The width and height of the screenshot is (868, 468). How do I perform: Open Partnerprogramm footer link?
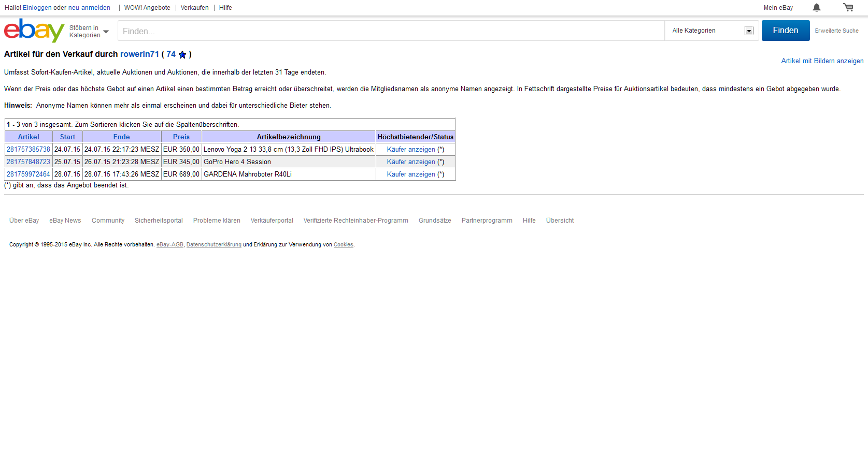point(487,221)
